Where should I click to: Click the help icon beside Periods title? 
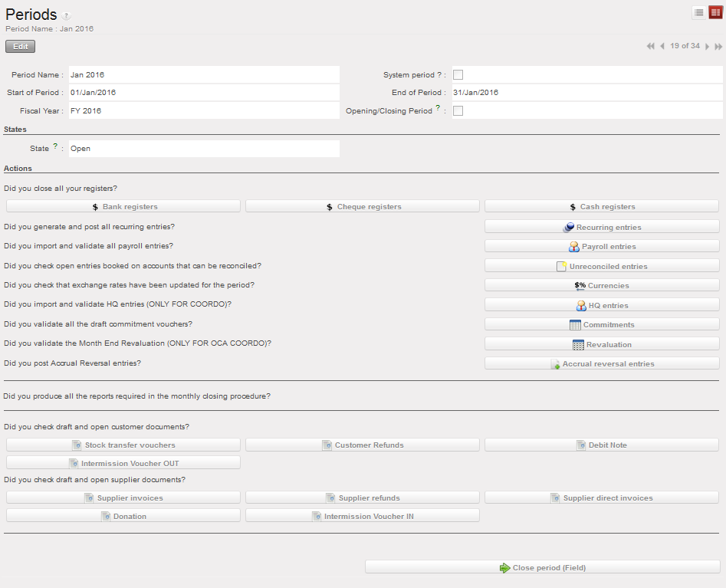pos(66,16)
